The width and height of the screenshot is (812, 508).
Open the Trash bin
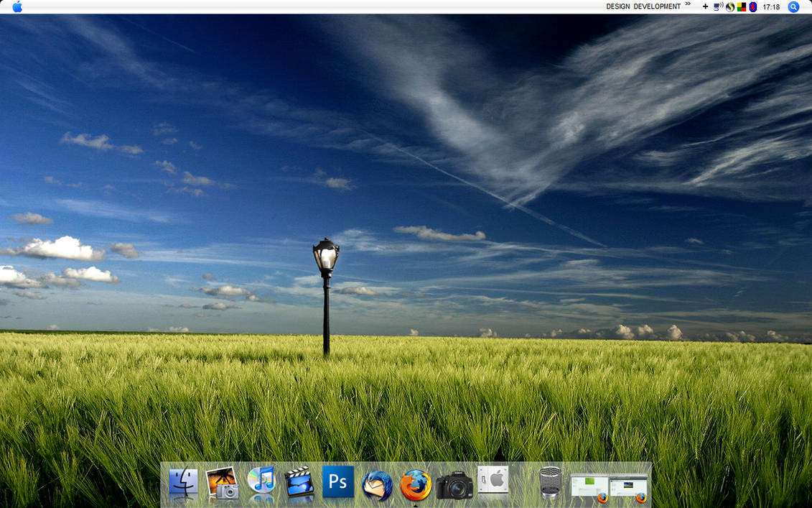tap(550, 482)
